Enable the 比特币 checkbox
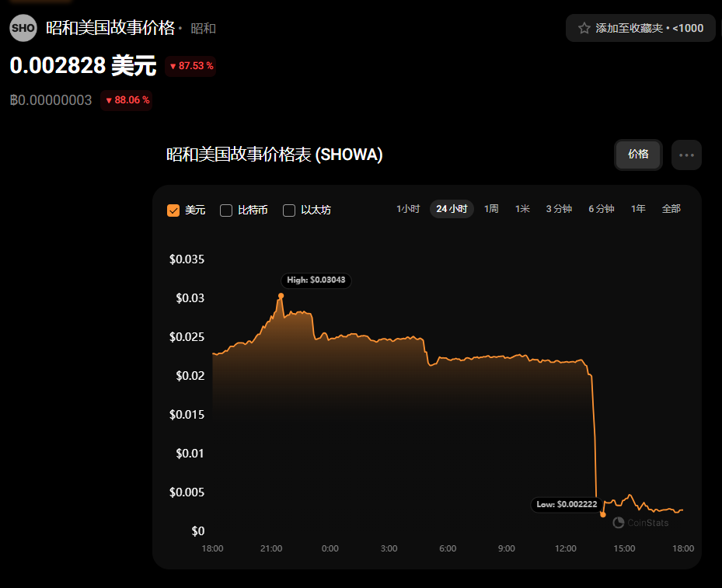The image size is (722, 588). [x=226, y=210]
